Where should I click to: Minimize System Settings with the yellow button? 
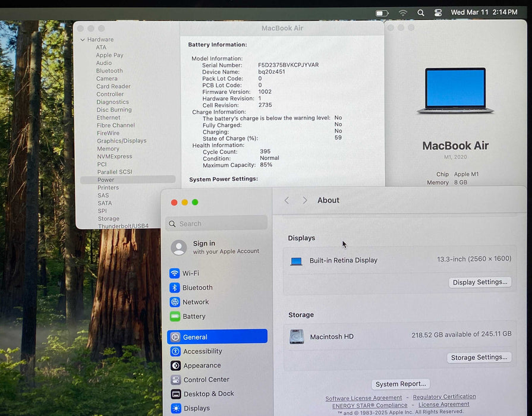[x=185, y=202]
